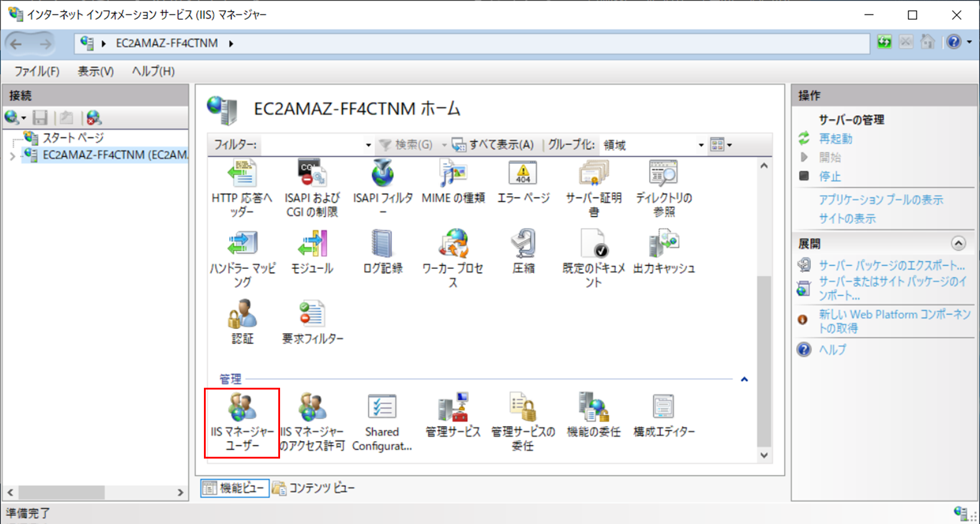
Task: Open the 検索(G) dropdown arrow
Action: coord(444,145)
